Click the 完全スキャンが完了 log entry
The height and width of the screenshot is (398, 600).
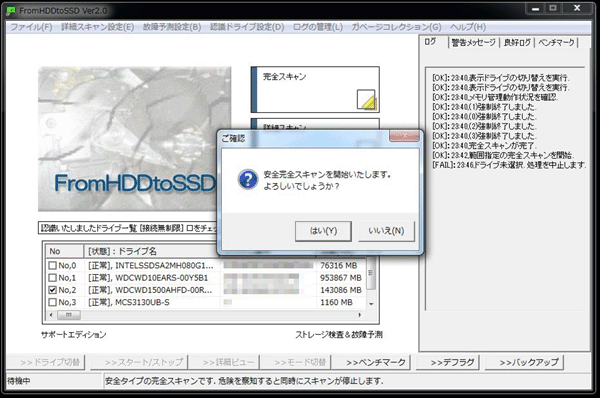click(484, 145)
